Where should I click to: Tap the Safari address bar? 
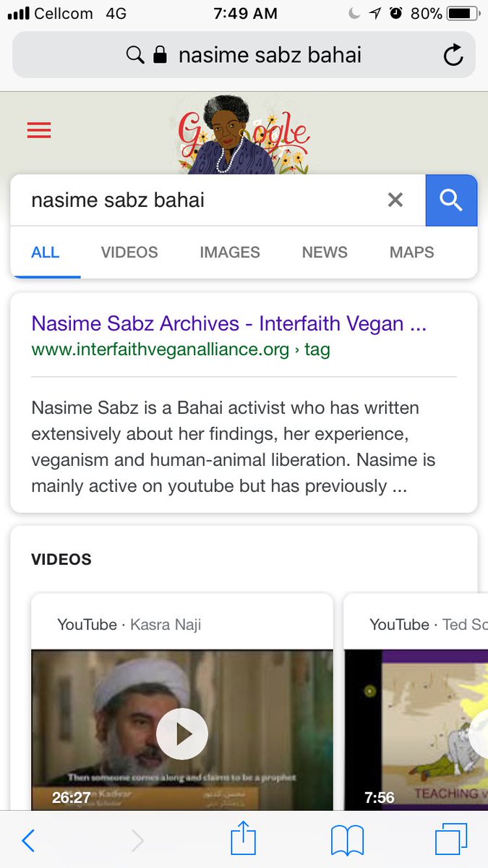pyautogui.click(x=244, y=55)
